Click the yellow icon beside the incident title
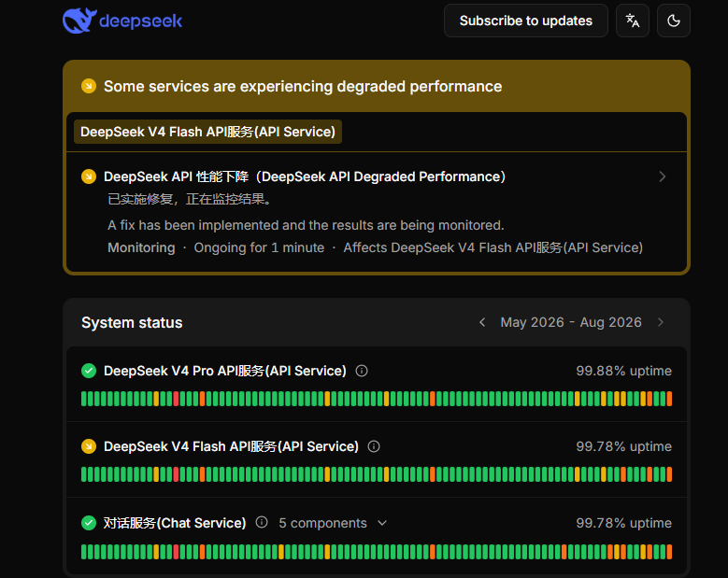 (x=89, y=176)
